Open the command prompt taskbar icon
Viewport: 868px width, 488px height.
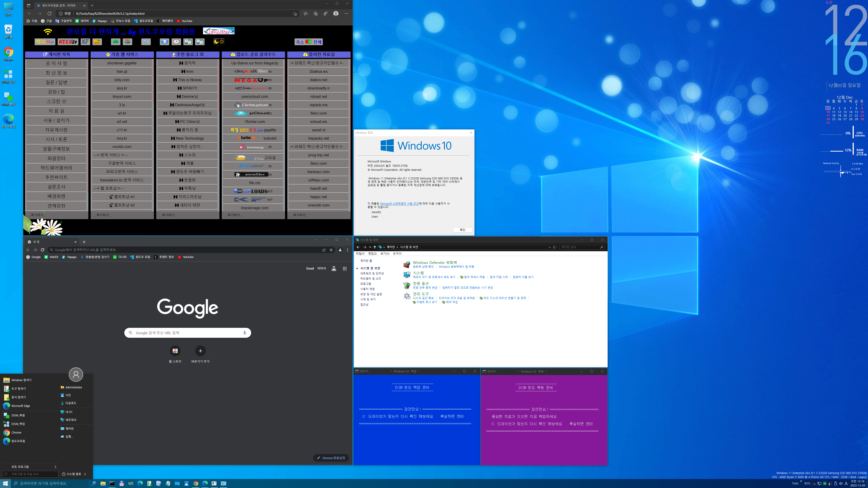click(x=112, y=483)
